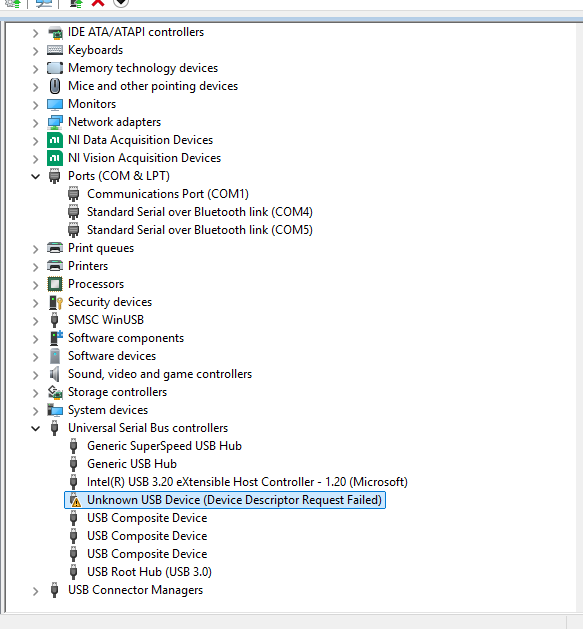Collapse the Universal Serial Bus controllers node
This screenshot has width=583, height=629.
coord(35,428)
